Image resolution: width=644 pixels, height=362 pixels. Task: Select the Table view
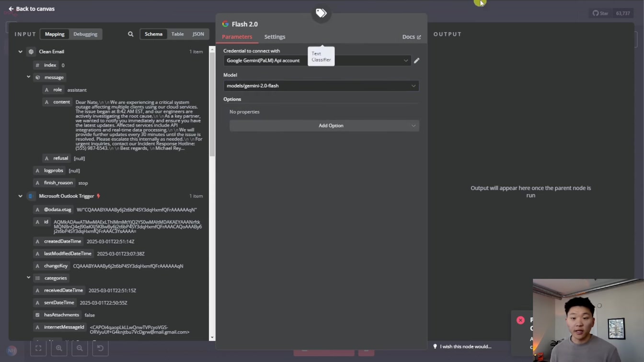coord(178,34)
